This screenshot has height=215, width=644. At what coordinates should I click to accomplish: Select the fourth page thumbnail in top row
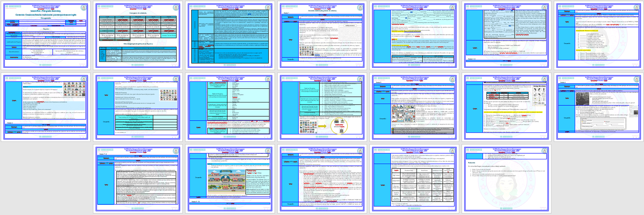pyautogui.click(x=322, y=35)
